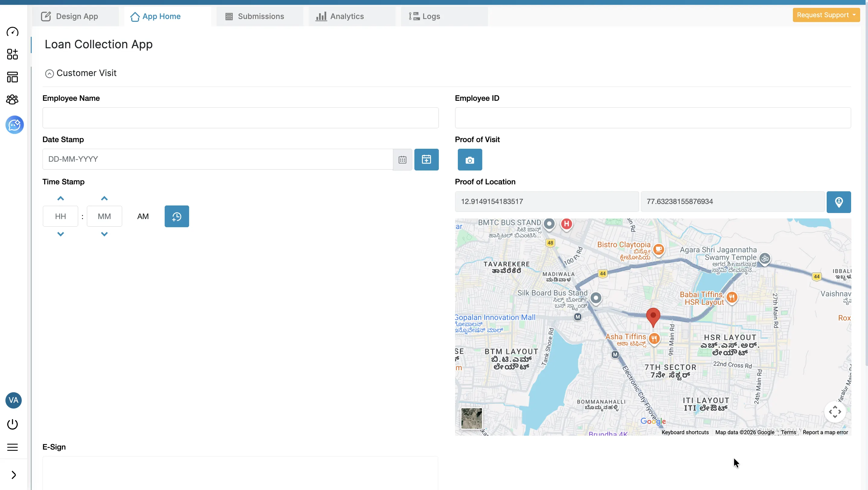Click the latitude field 12.9149154183517
This screenshot has width=868, height=490.
click(547, 202)
